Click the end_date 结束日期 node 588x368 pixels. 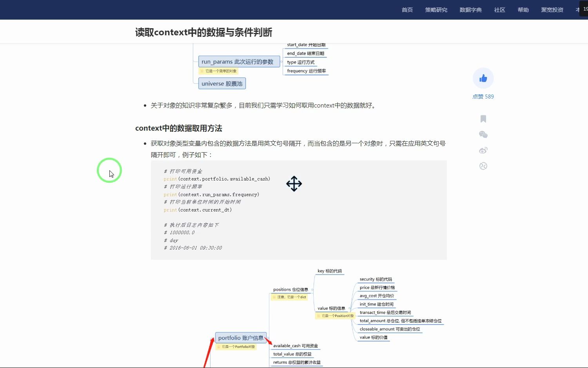pyautogui.click(x=305, y=53)
